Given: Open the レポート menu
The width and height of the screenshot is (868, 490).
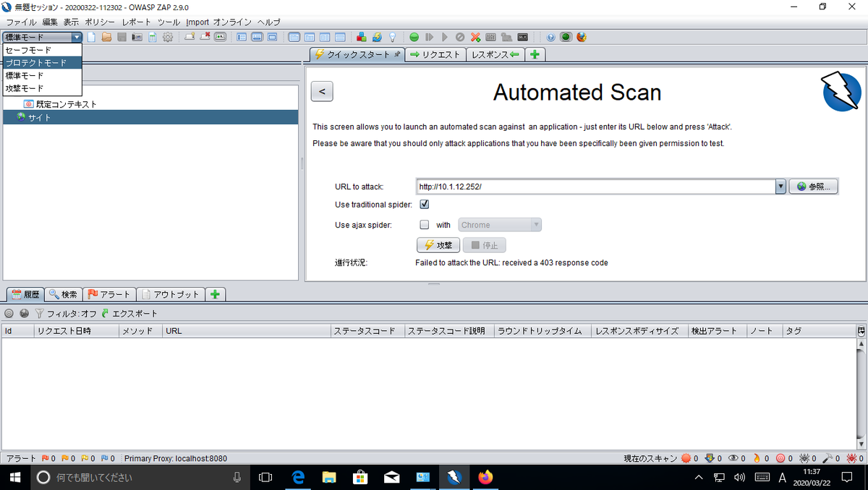Looking at the screenshot, I should (137, 22).
